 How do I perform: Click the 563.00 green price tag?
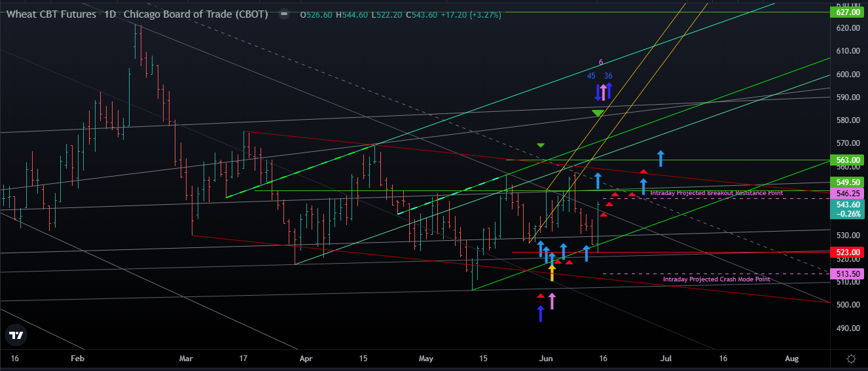point(848,160)
